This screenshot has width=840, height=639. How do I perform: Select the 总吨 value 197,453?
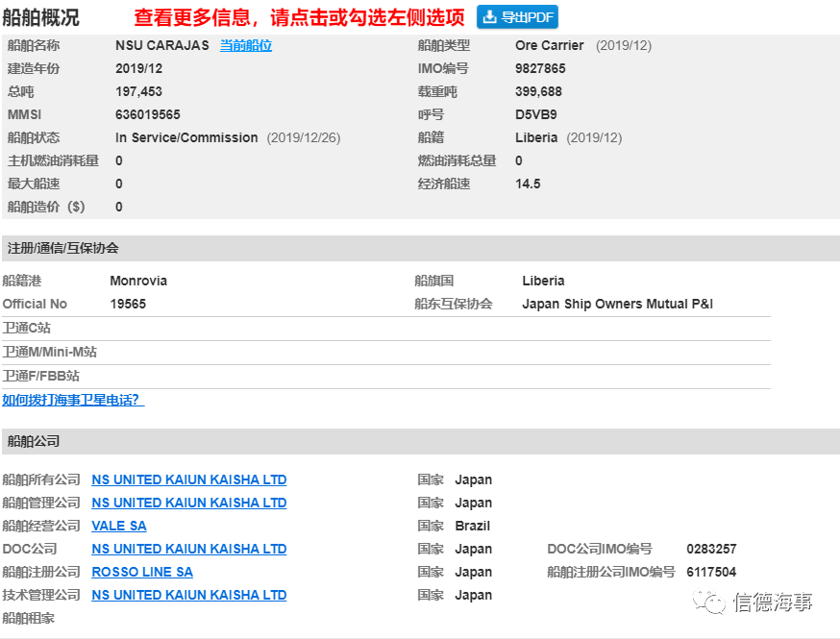pyautogui.click(x=138, y=91)
